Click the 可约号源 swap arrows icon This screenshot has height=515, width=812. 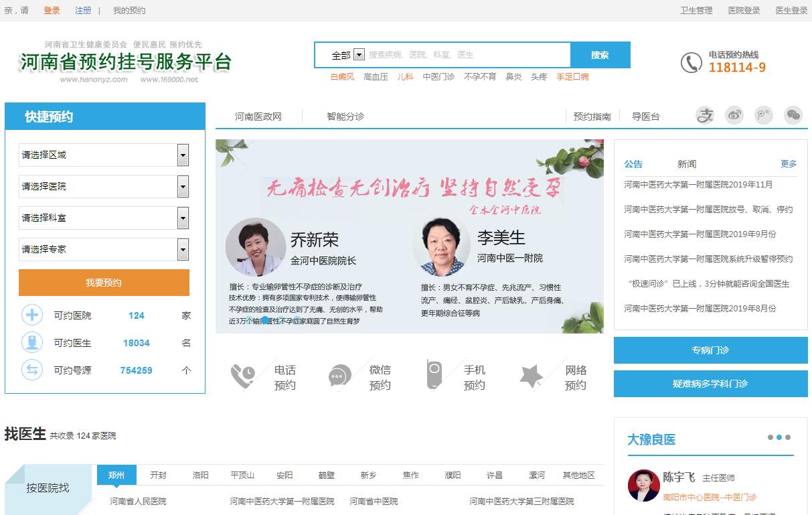[x=32, y=370]
